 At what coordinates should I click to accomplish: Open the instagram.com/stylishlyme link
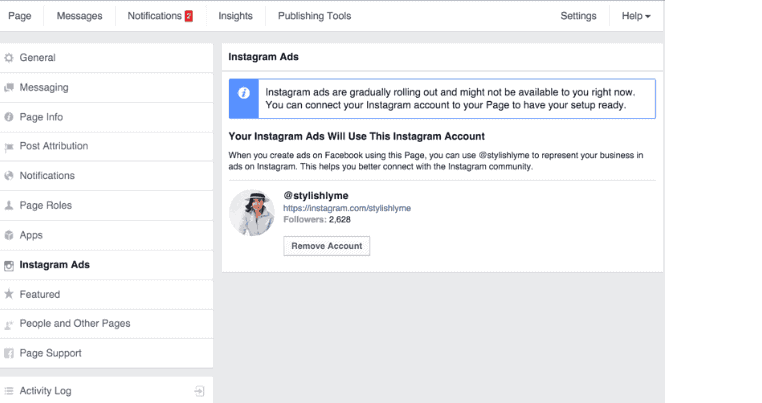347,208
